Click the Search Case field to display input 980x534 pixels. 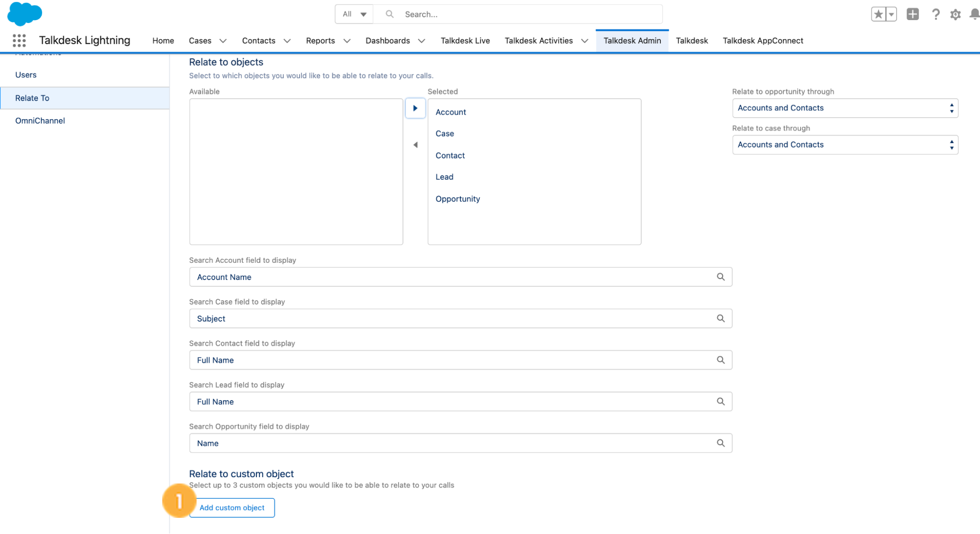pyautogui.click(x=460, y=319)
